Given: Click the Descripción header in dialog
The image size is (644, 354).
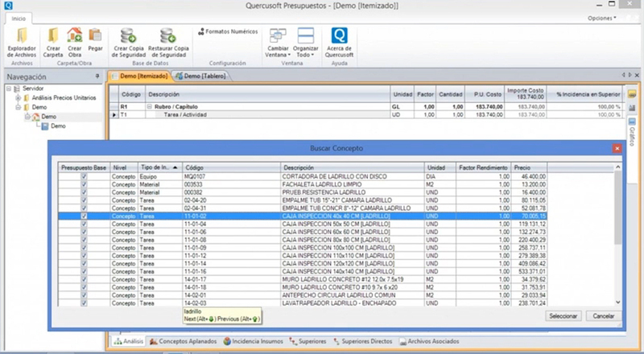Looking at the screenshot, I should point(353,167).
